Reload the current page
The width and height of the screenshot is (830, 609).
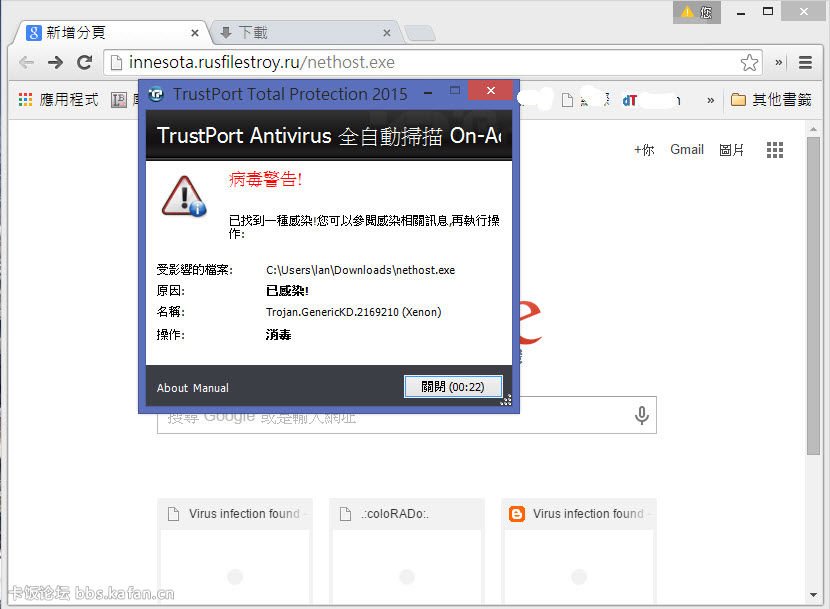pyautogui.click(x=84, y=63)
